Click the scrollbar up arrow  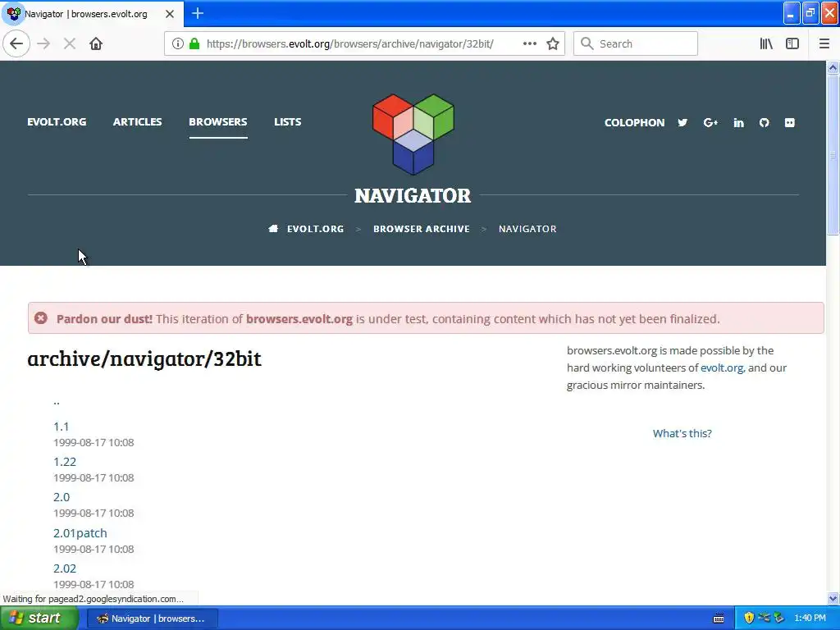[x=833, y=67]
